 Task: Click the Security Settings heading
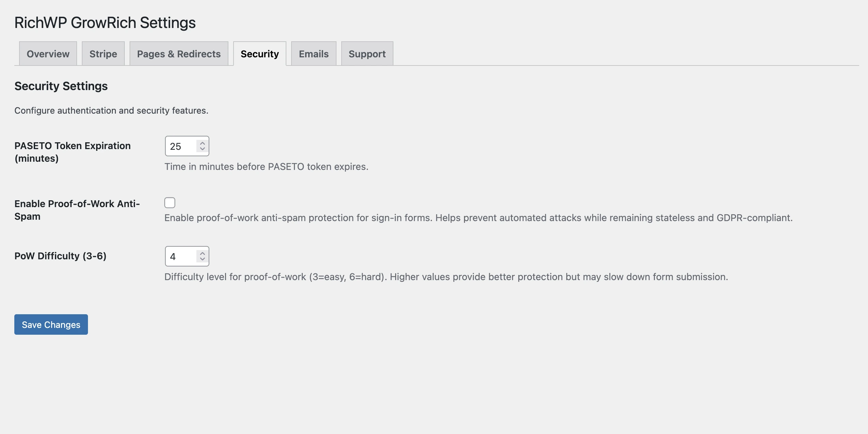coord(61,86)
